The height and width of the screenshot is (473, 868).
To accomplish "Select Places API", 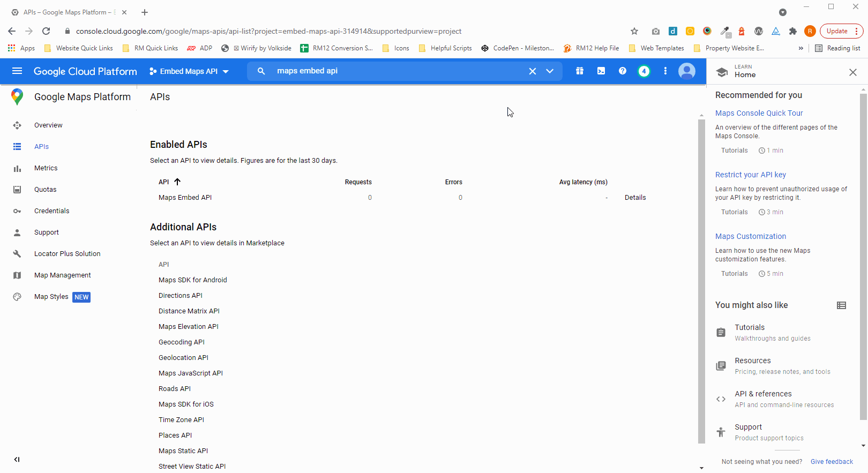I will (175, 436).
